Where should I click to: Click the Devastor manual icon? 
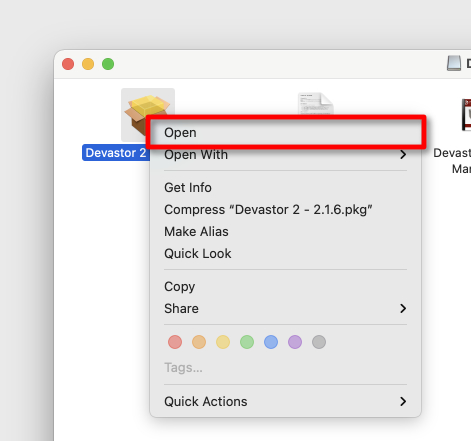466,115
